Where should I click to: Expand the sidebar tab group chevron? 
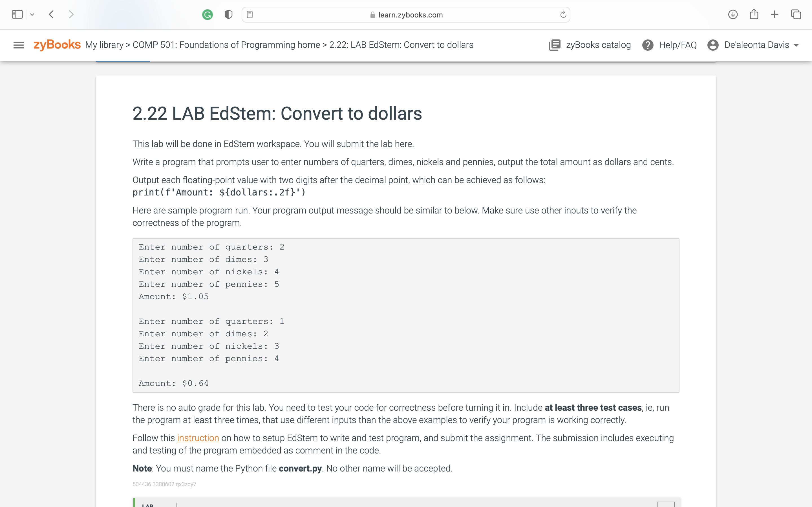point(32,14)
